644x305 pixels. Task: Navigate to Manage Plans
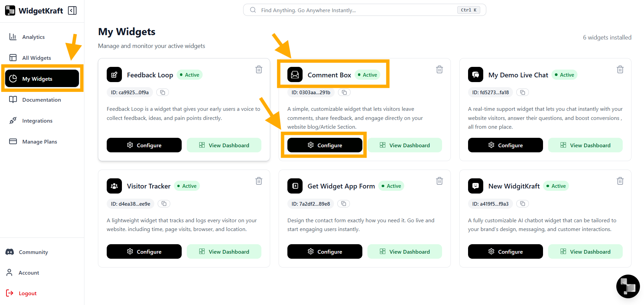[40, 142]
